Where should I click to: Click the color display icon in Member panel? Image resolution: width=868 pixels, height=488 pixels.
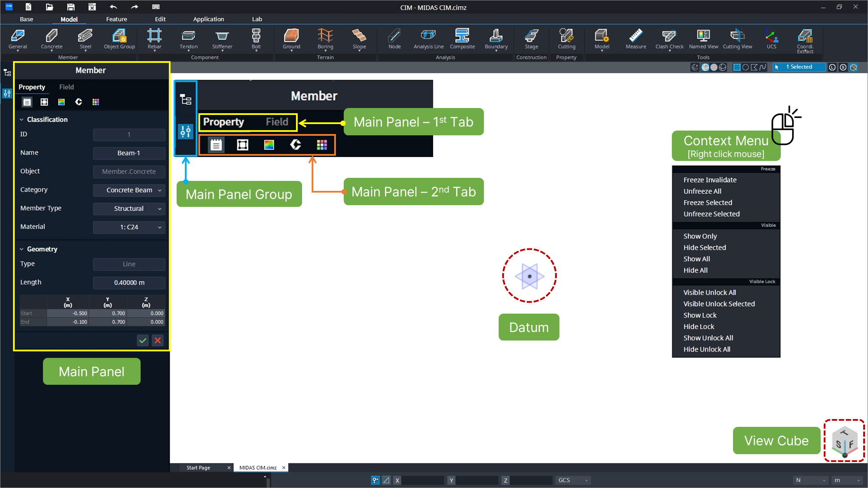point(61,102)
